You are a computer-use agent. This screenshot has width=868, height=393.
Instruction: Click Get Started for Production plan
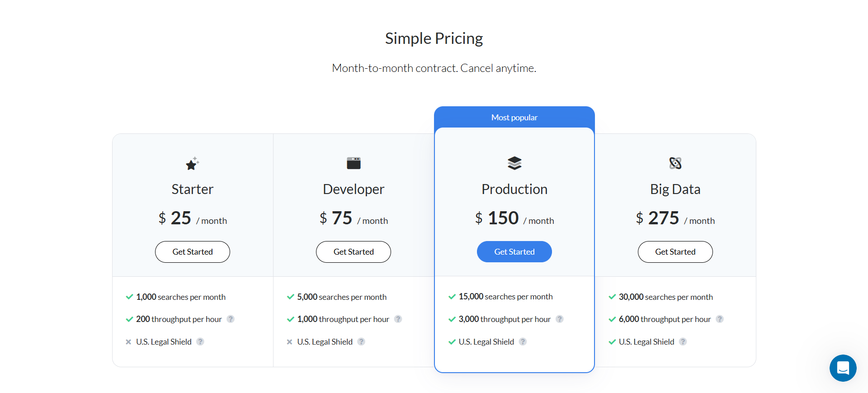pos(514,252)
